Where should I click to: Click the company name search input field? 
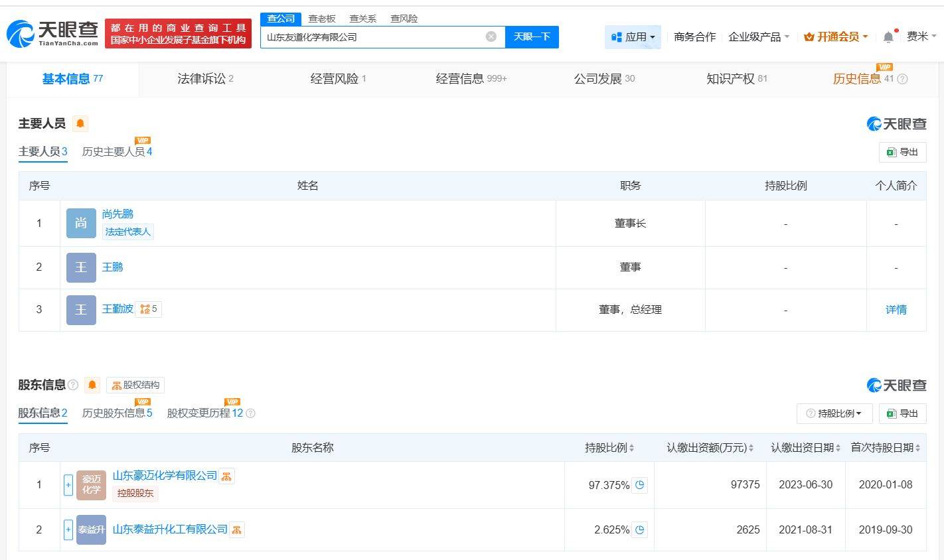coord(372,37)
